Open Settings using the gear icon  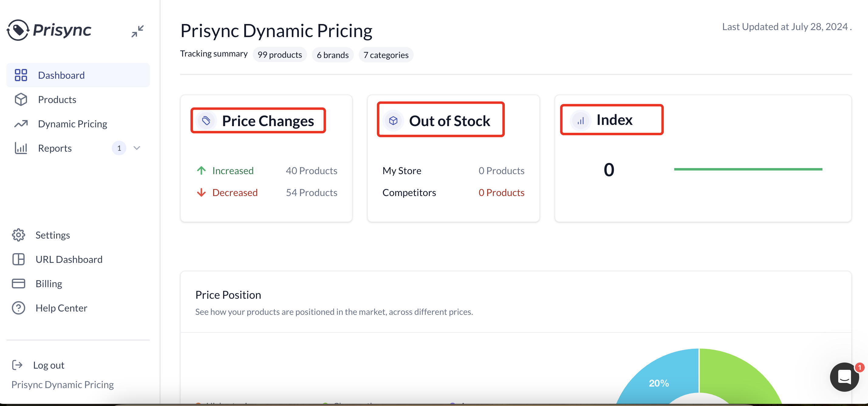pos(18,235)
